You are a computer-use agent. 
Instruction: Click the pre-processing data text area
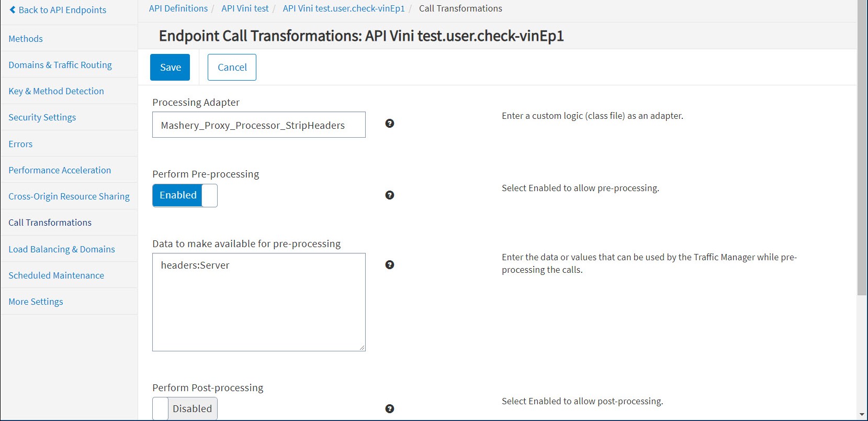(x=258, y=302)
